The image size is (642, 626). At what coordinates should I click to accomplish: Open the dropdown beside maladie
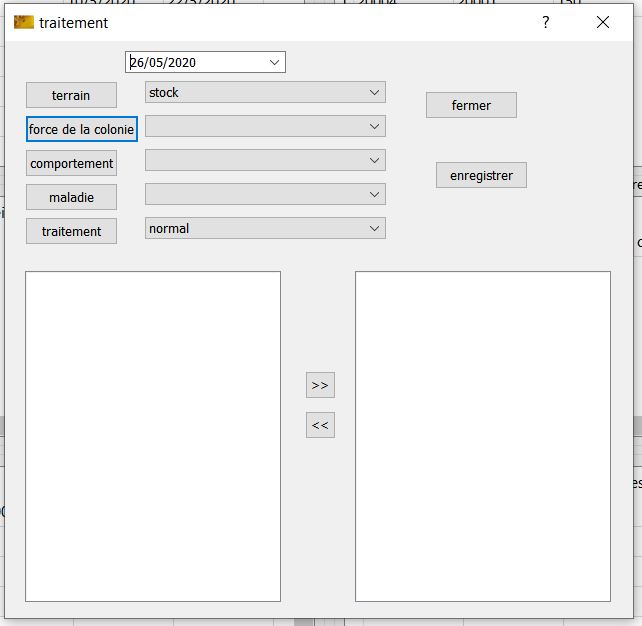(x=375, y=195)
